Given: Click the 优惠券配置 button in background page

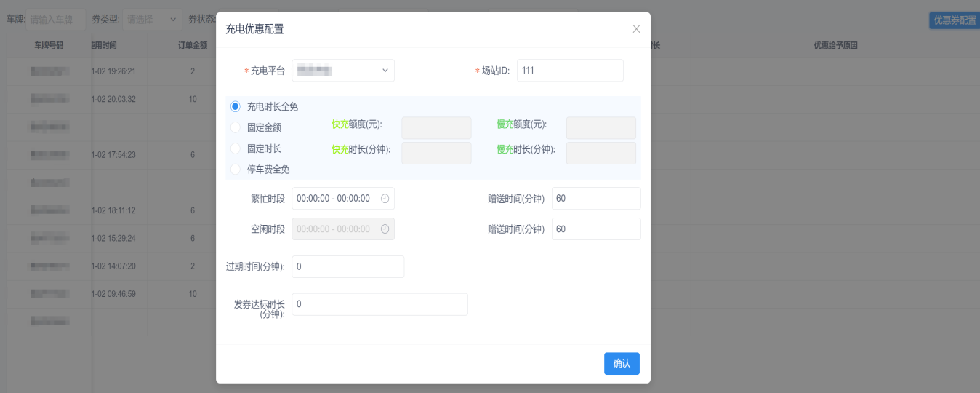Looking at the screenshot, I should [x=955, y=20].
